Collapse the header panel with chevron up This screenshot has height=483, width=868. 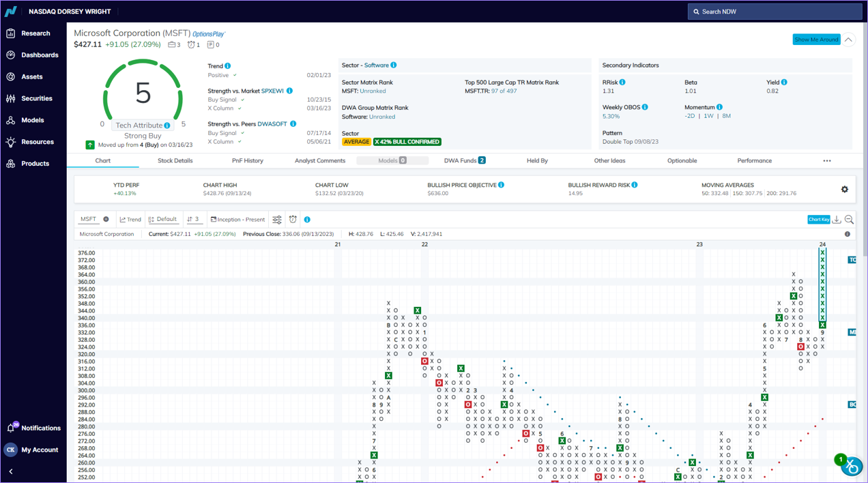(x=848, y=40)
